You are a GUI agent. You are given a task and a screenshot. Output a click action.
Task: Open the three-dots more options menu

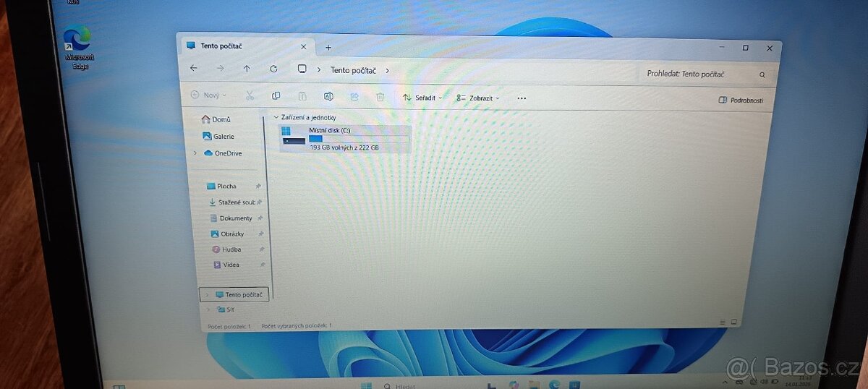click(x=522, y=98)
